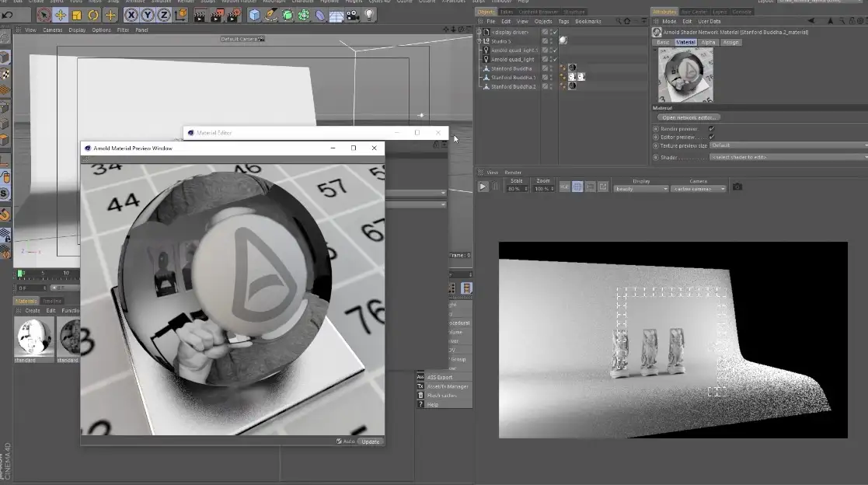868x485 pixels.
Task: Switch Attributes to Assign tab
Action: click(x=730, y=42)
